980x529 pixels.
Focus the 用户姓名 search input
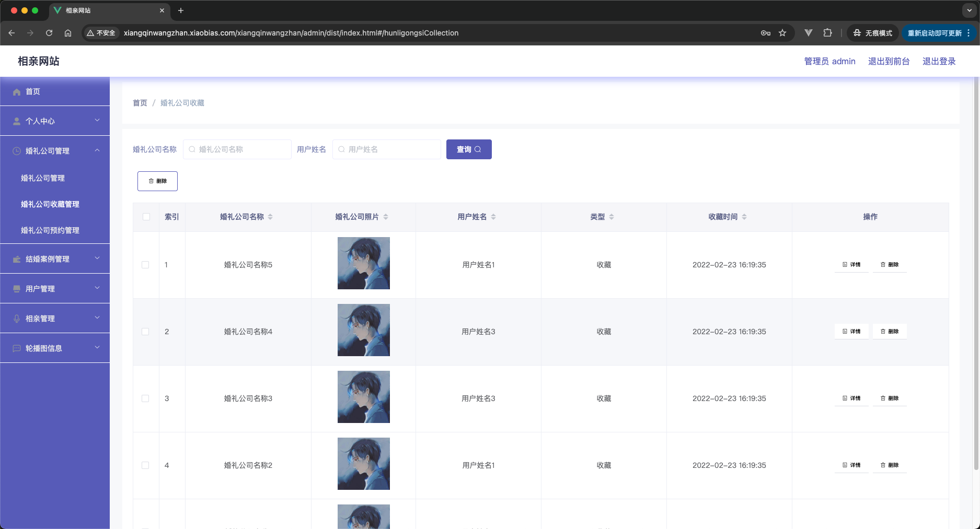point(387,149)
